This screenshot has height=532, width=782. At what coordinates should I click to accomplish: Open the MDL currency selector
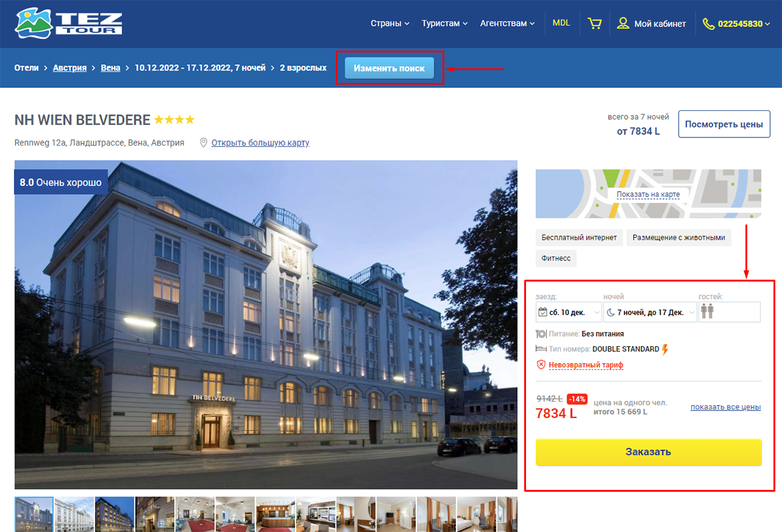coord(561,23)
